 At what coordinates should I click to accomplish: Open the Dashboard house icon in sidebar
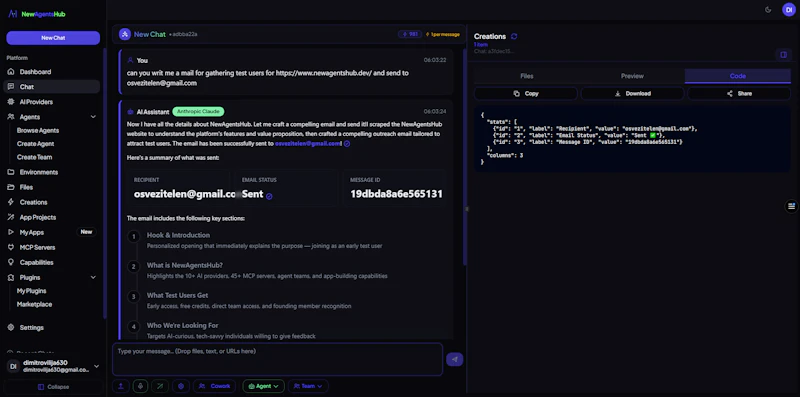[11, 72]
